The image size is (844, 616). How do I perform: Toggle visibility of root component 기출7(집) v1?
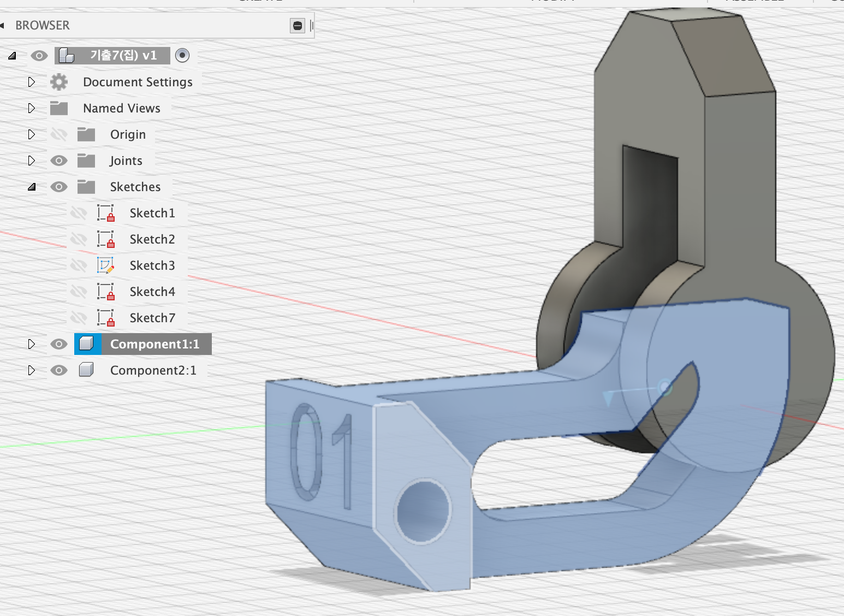tap(39, 56)
